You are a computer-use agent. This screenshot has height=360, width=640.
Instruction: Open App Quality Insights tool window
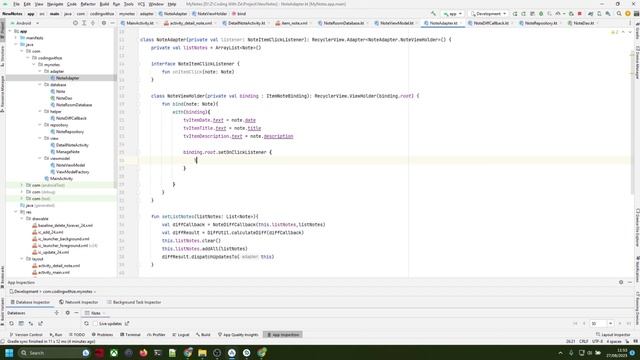pos(238,335)
